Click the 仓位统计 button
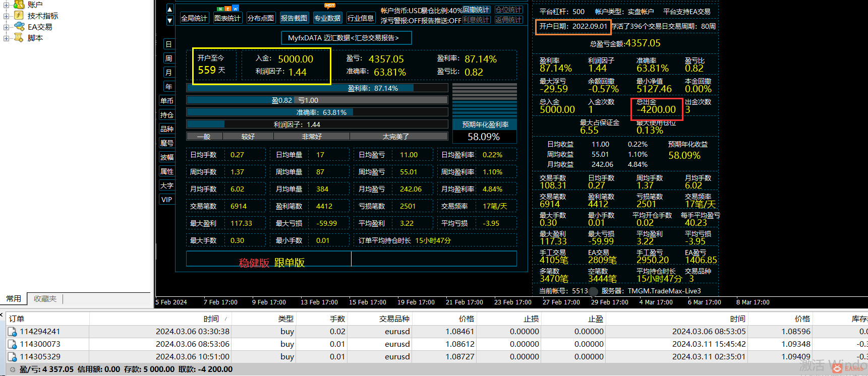 pyautogui.click(x=508, y=10)
